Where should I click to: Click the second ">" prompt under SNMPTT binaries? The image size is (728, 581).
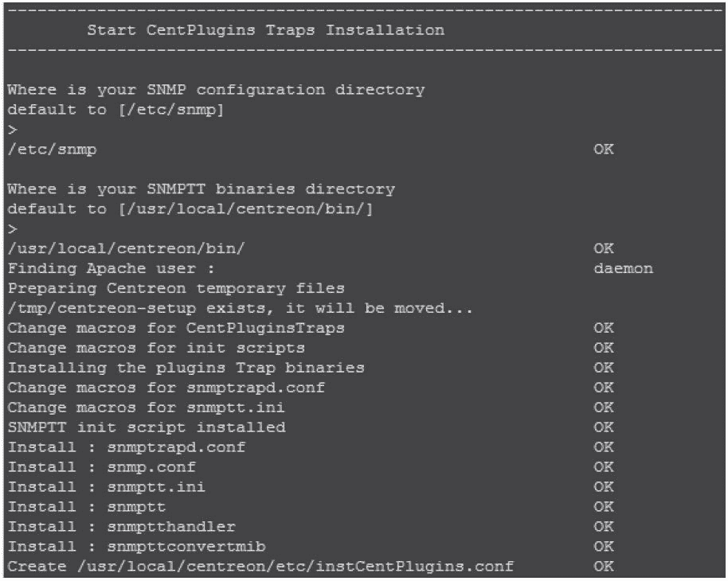[x=12, y=229]
